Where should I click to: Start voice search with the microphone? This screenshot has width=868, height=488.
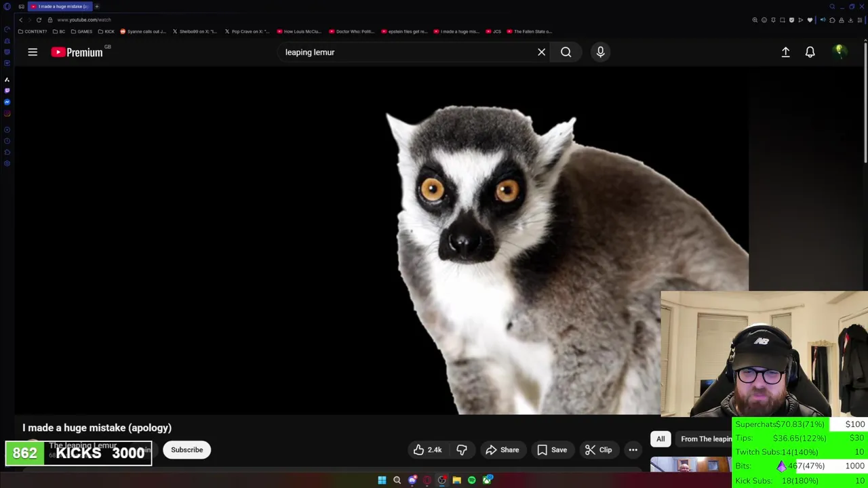[600, 52]
